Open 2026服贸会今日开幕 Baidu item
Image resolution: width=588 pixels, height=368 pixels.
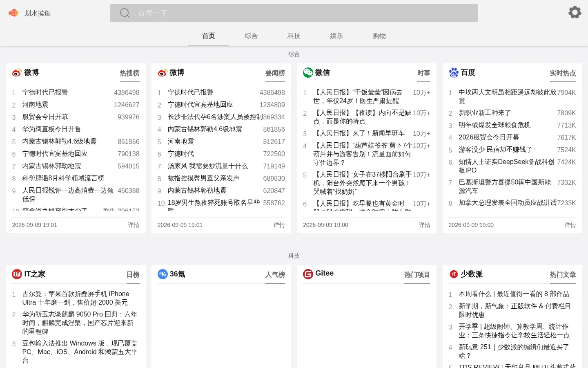pyautogui.click(x=489, y=137)
